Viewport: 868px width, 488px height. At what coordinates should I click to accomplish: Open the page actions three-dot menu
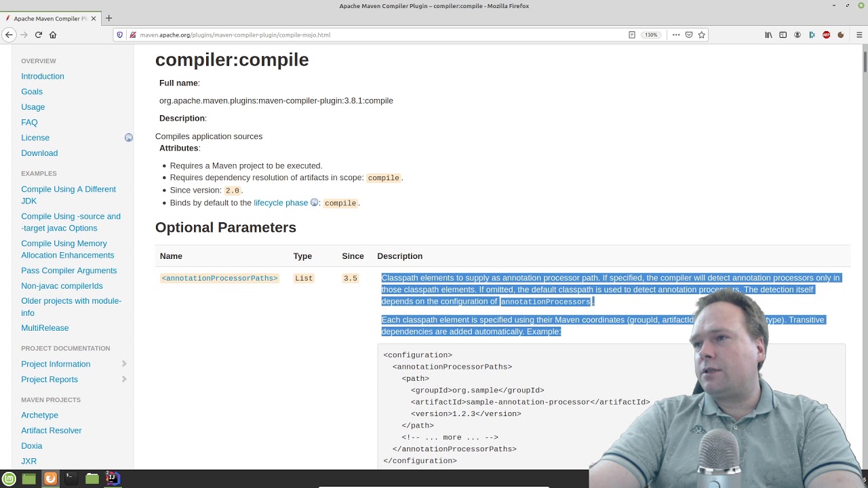click(676, 35)
